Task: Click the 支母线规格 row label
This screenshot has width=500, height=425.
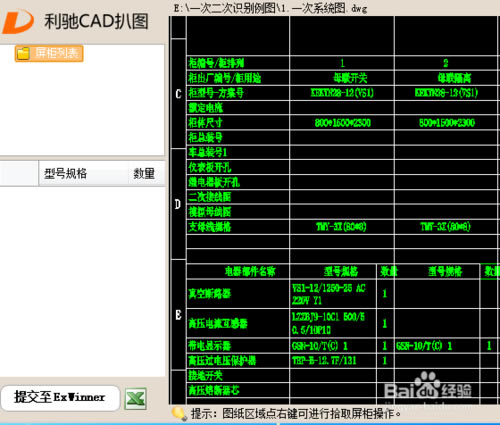Action: tap(210, 227)
